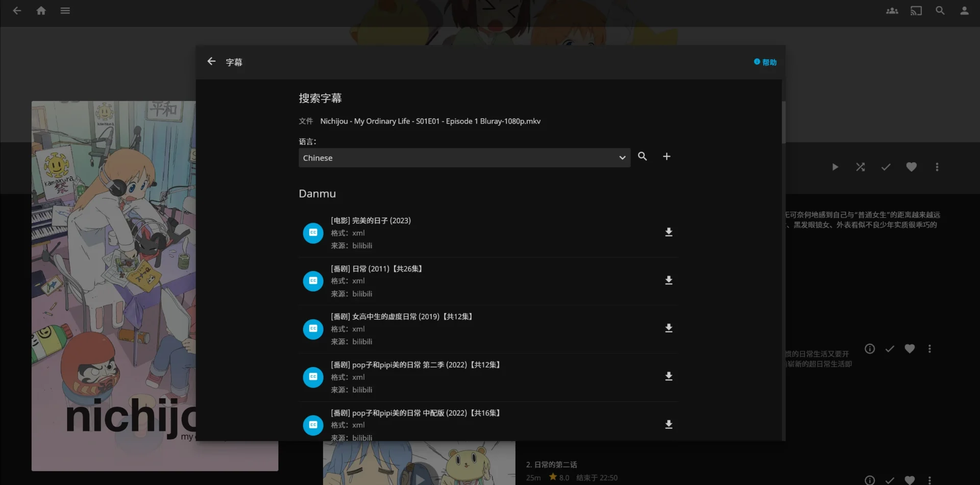Screen dimensions: 980x485
Task: Open the user profile menu
Action: (964, 11)
